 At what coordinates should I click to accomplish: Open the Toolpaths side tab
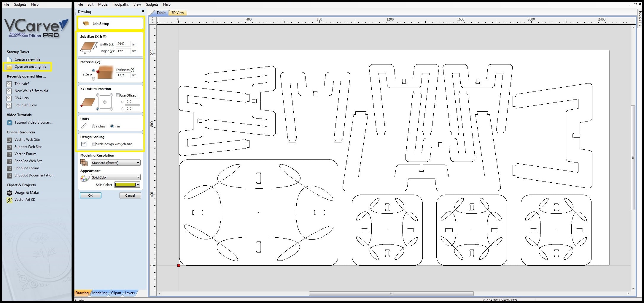pyautogui.click(x=640, y=18)
